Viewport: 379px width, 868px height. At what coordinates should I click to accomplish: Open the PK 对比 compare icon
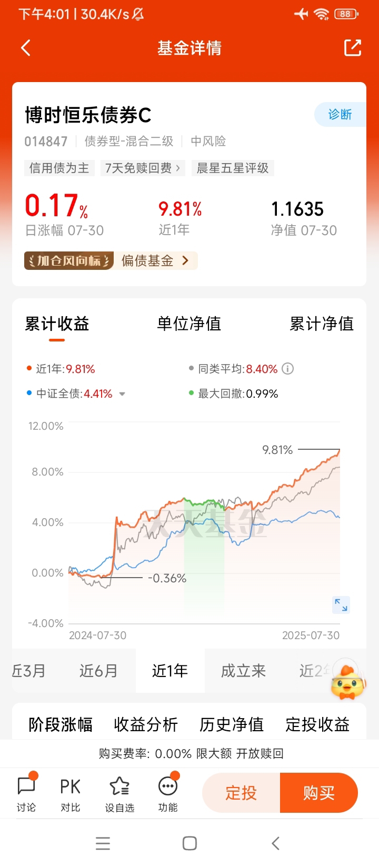coord(70,793)
